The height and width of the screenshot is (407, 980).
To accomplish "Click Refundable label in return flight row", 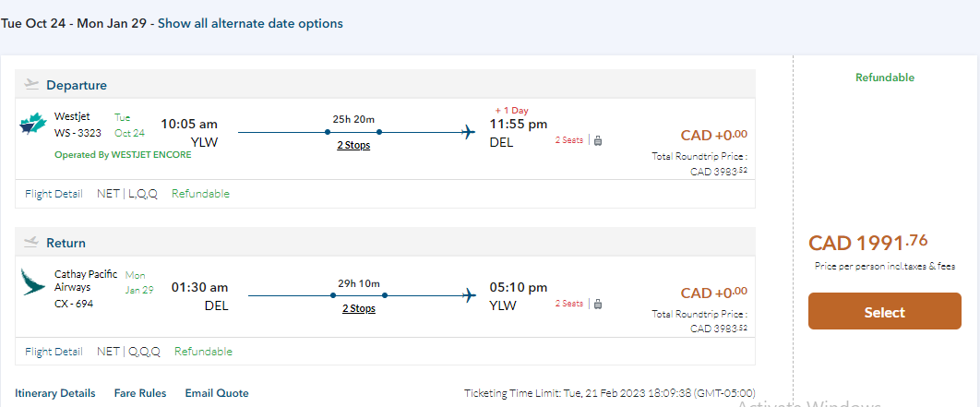I will pos(203,352).
